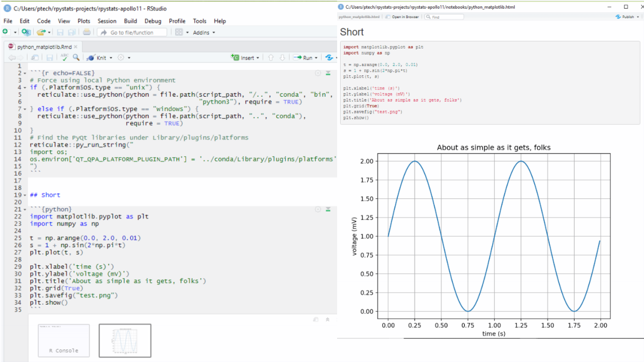
Task: Click the r echo=FALSE chunk options gear
Action: (x=318, y=73)
